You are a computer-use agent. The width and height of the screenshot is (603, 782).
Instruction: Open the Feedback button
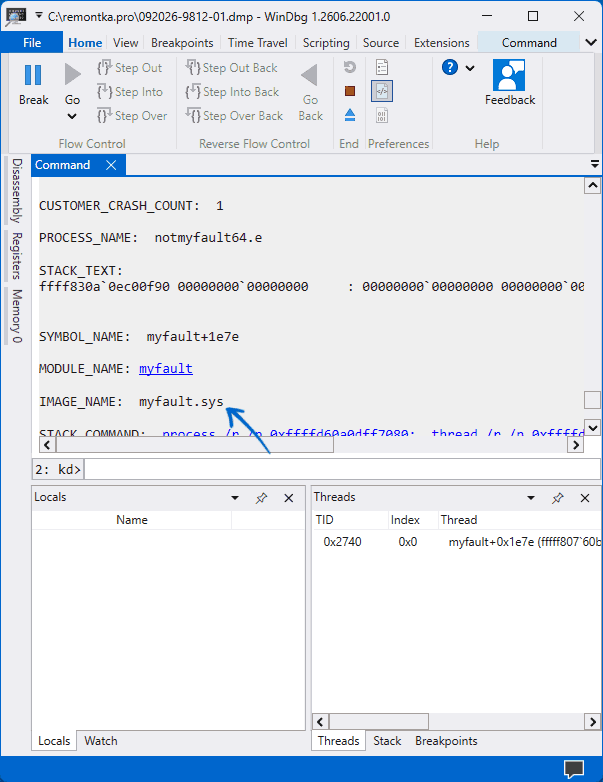(510, 82)
